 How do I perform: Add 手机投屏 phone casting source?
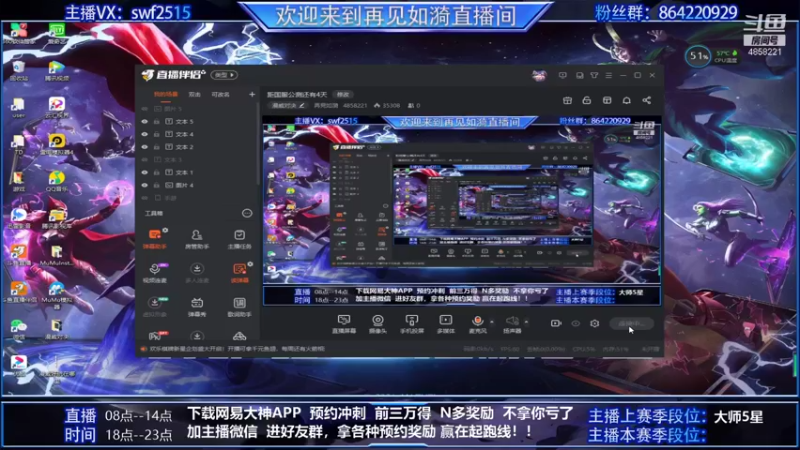tap(411, 323)
